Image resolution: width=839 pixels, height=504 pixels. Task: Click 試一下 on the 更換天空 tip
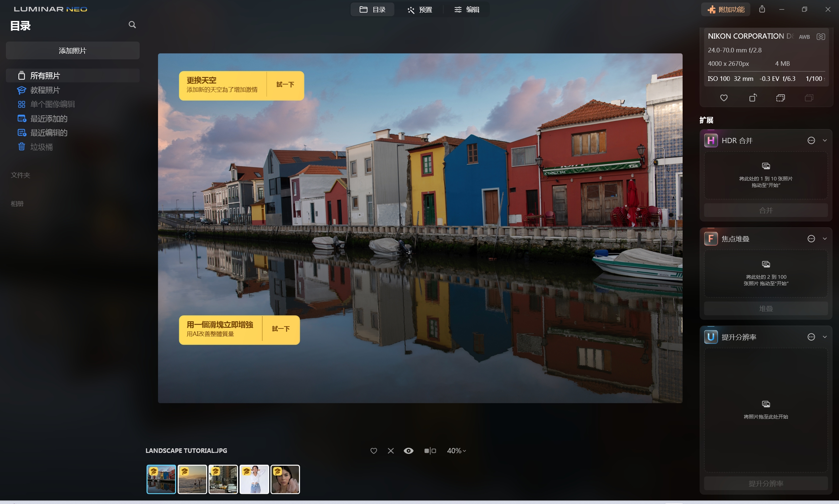[285, 84]
